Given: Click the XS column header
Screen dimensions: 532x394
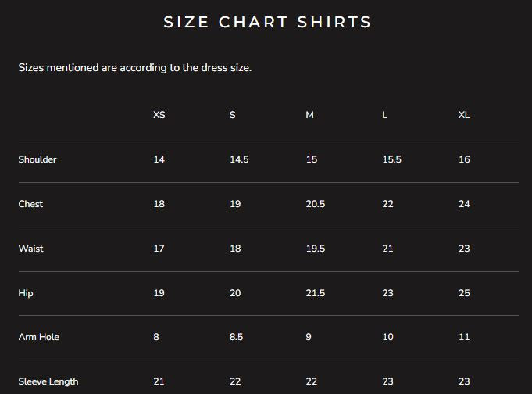Looking at the screenshot, I should point(159,115).
